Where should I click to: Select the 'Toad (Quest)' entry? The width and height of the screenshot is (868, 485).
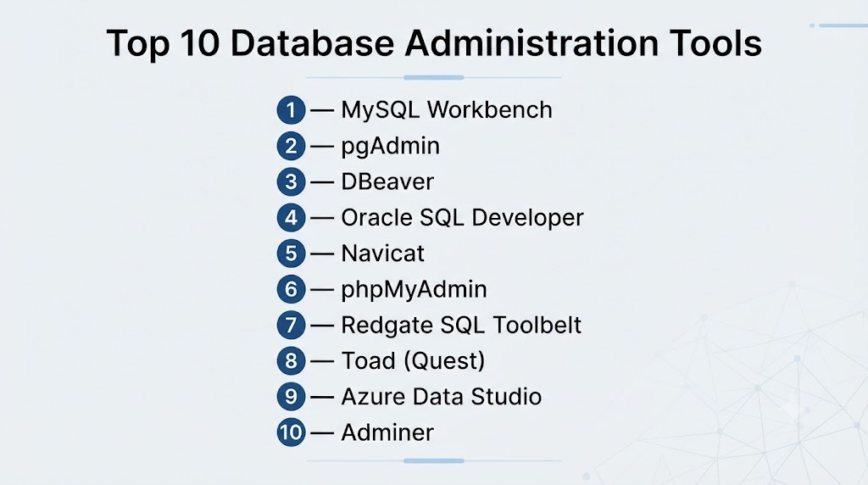413,361
